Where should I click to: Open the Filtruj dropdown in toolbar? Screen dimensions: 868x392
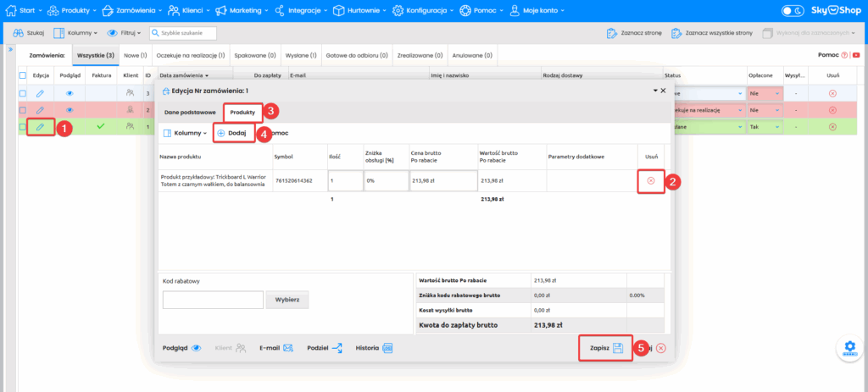click(x=125, y=33)
